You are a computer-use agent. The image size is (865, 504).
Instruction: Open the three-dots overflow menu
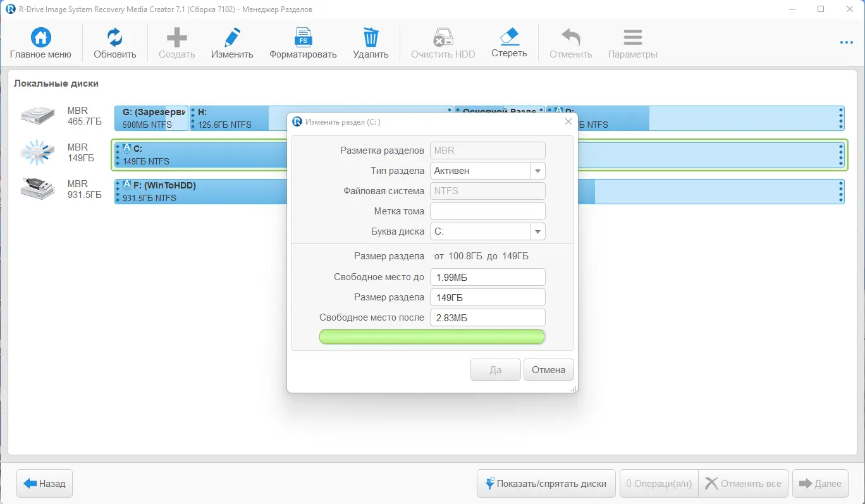coord(847,42)
